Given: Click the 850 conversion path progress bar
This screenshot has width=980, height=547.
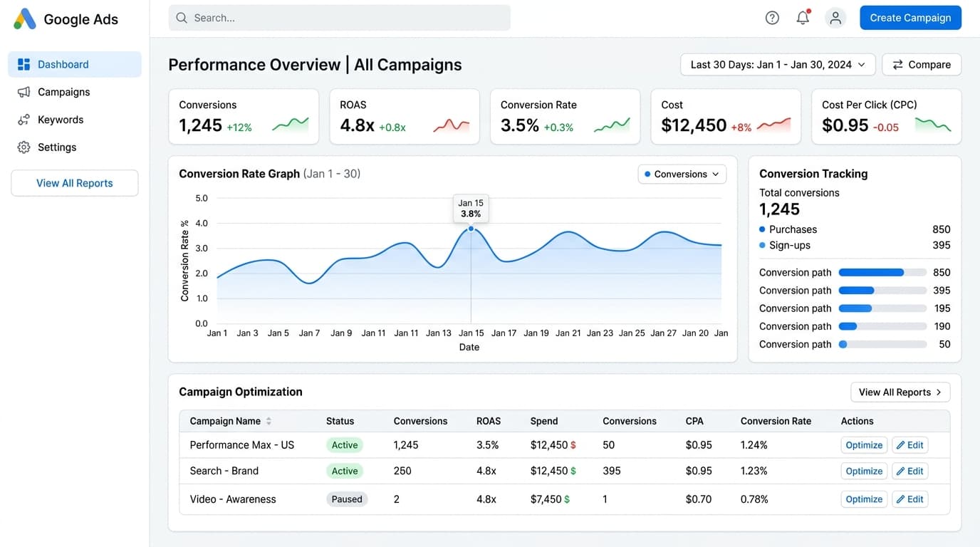Looking at the screenshot, I should click(882, 272).
